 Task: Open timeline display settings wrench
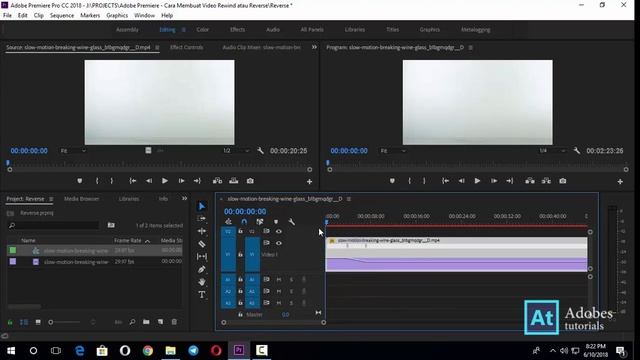(291, 222)
